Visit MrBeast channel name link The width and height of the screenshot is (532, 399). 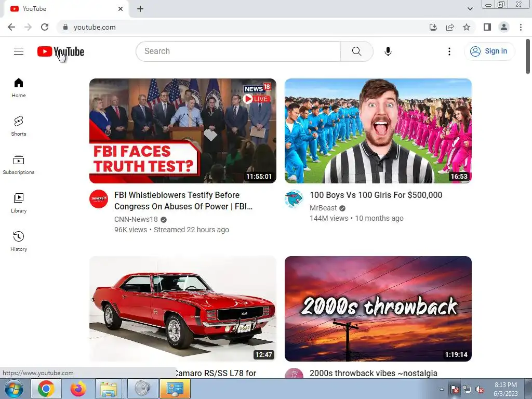coord(323,208)
